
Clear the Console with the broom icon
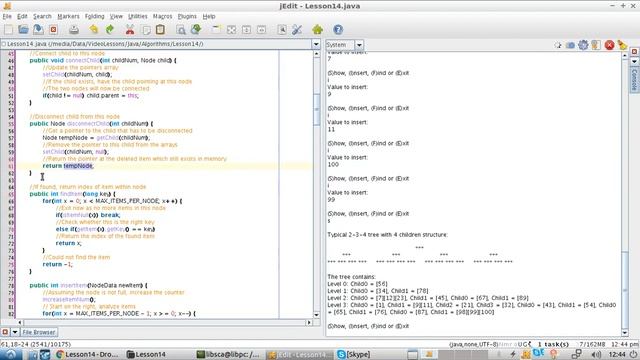click(622, 45)
